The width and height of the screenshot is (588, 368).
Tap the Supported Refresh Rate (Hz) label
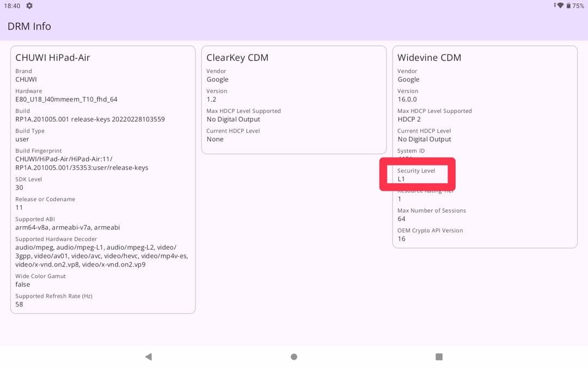pos(53,296)
